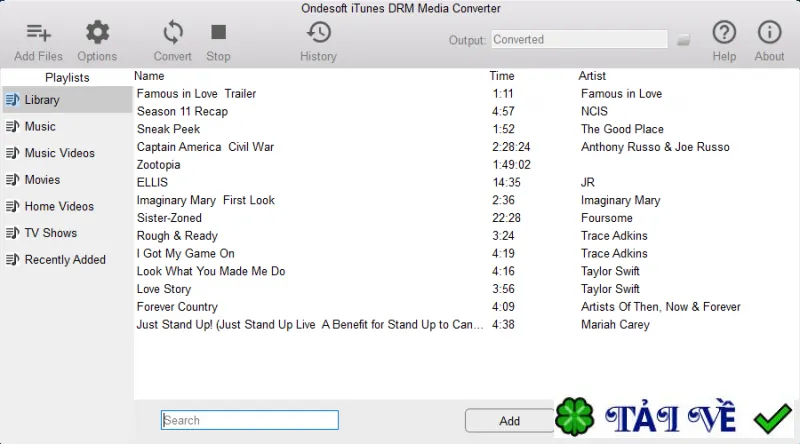The height and width of the screenshot is (444, 800).
Task: Select Look What You Made Me Do
Action: tap(211, 271)
